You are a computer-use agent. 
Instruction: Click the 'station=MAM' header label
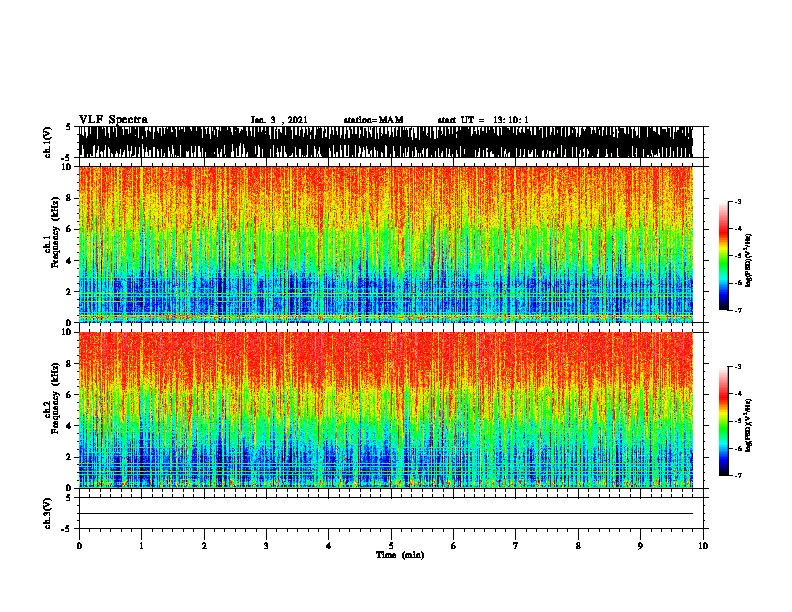373,120
